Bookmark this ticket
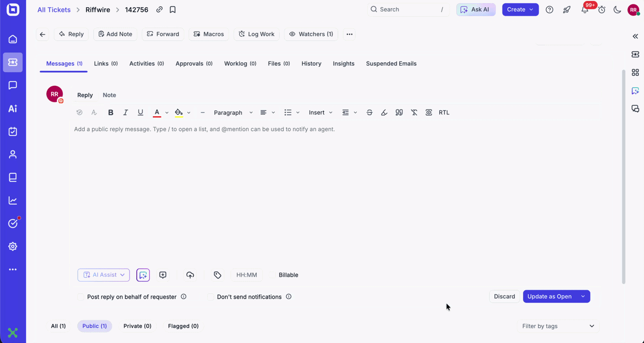 [172, 10]
